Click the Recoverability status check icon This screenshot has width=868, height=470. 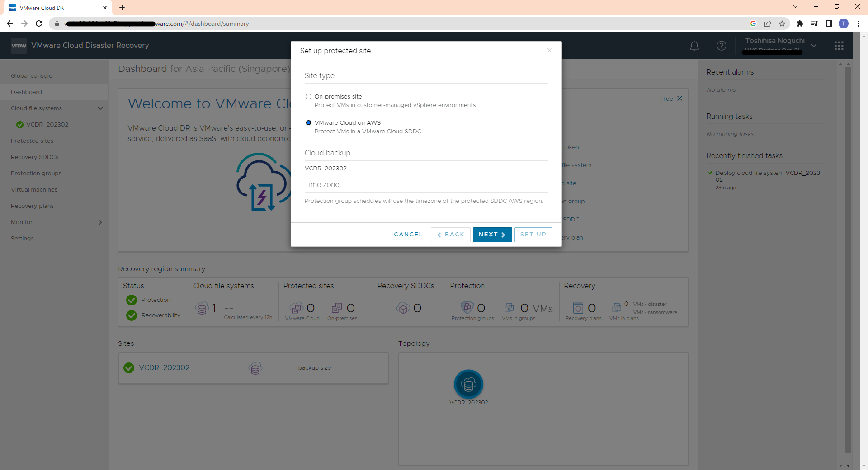(132, 315)
